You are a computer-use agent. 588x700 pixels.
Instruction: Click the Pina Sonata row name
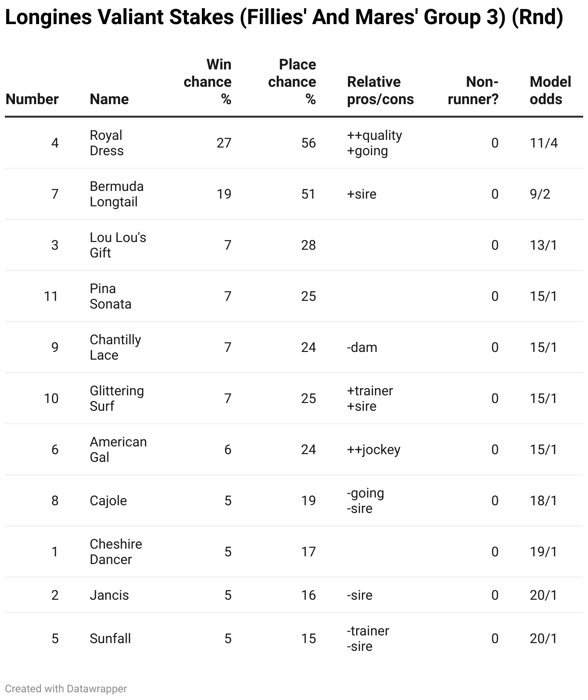coord(110,296)
